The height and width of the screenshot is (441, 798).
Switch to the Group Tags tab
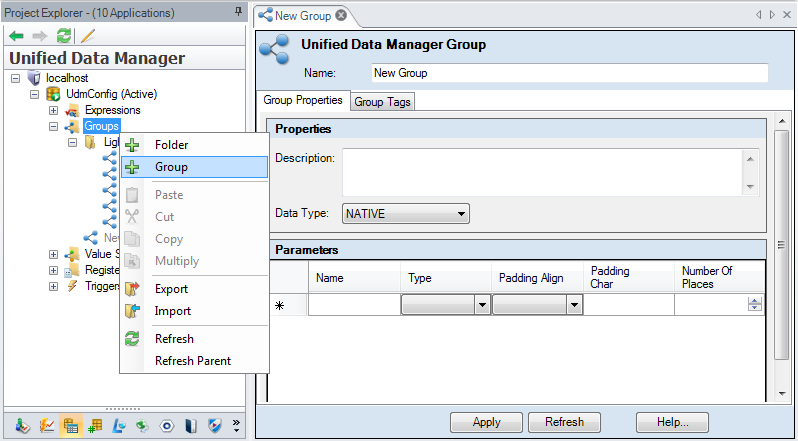[382, 101]
